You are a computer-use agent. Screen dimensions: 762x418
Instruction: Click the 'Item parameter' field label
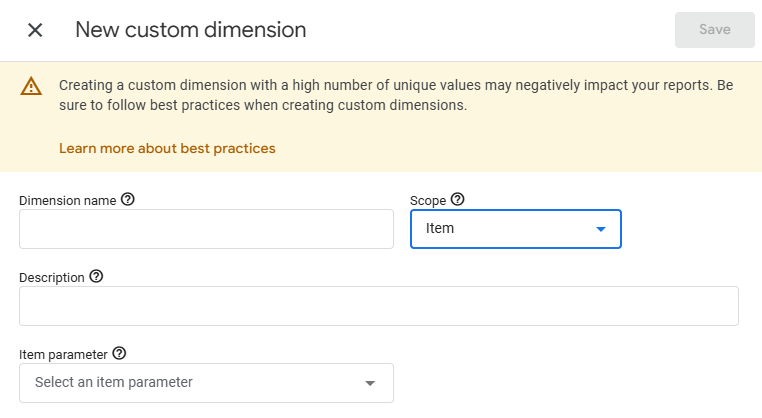click(x=63, y=355)
